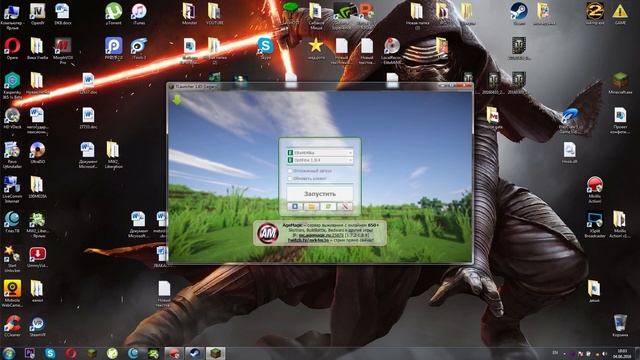
Task: Tick the checkbox above "Обновить клиент"
Action: (x=290, y=171)
